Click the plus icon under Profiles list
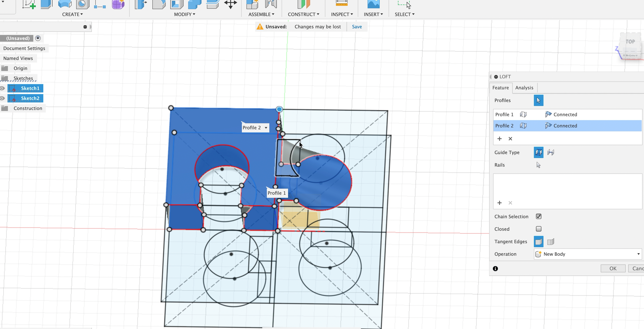This screenshot has height=329, width=644. [x=499, y=139]
